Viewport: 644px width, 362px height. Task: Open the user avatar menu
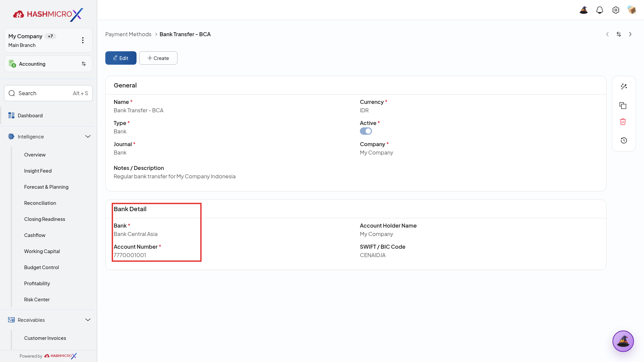(632, 10)
